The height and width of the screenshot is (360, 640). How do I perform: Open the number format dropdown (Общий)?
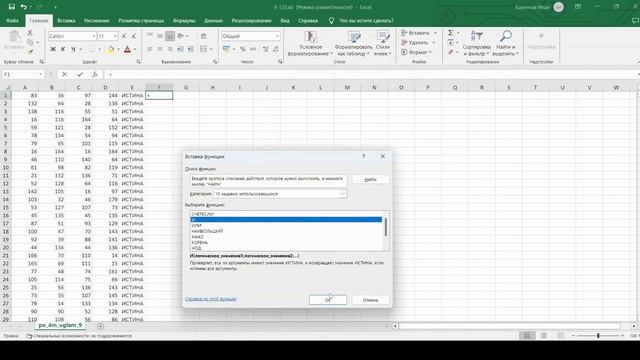pyautogui.click(x=277, y=36)
